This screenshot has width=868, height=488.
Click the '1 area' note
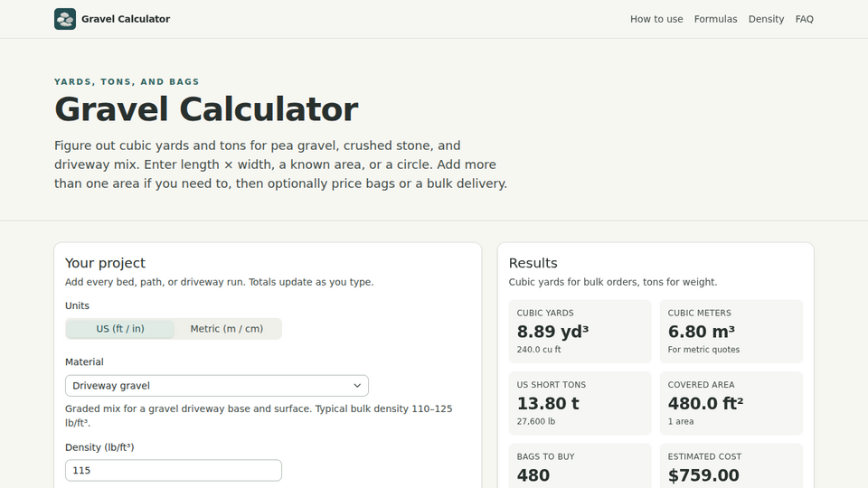[680, 422]
